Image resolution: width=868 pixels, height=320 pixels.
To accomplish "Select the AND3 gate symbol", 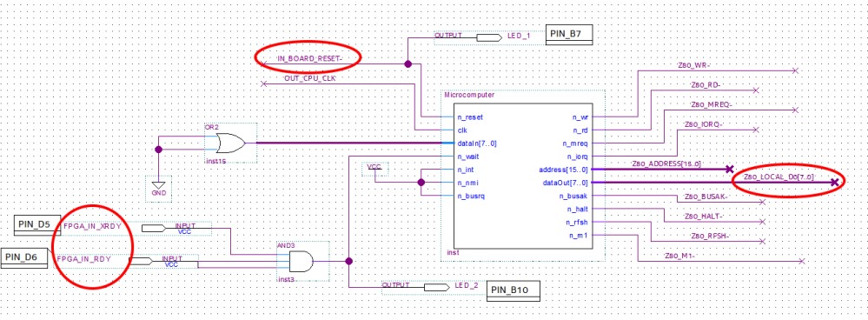I will coord(301,261).
